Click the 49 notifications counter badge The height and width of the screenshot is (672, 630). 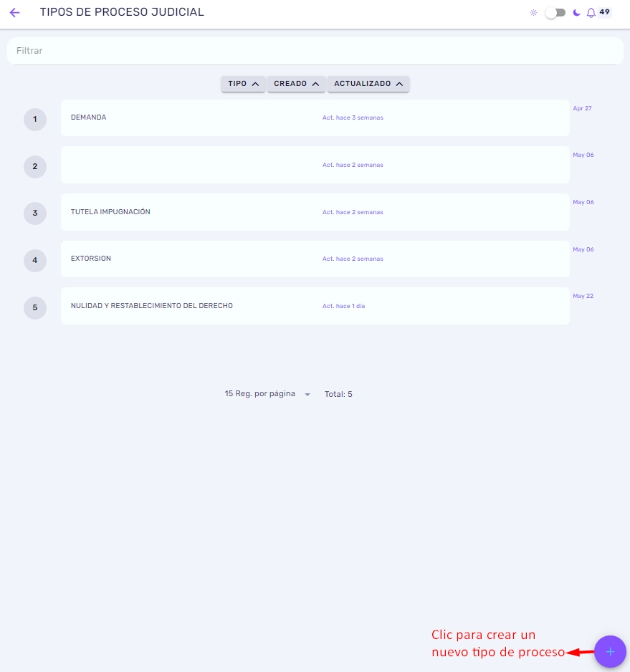[x=605, y=12]
